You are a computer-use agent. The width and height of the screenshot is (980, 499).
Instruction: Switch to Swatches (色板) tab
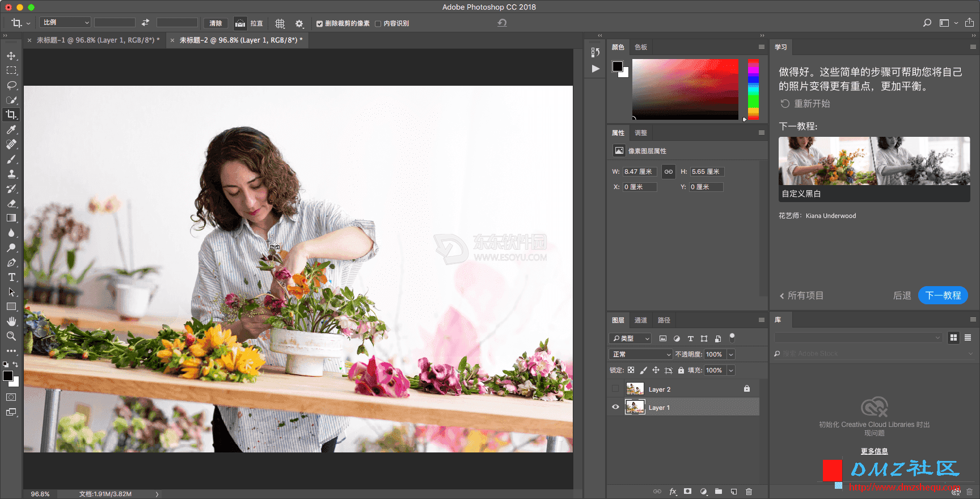pyautogui.click(x=641, y=47)
